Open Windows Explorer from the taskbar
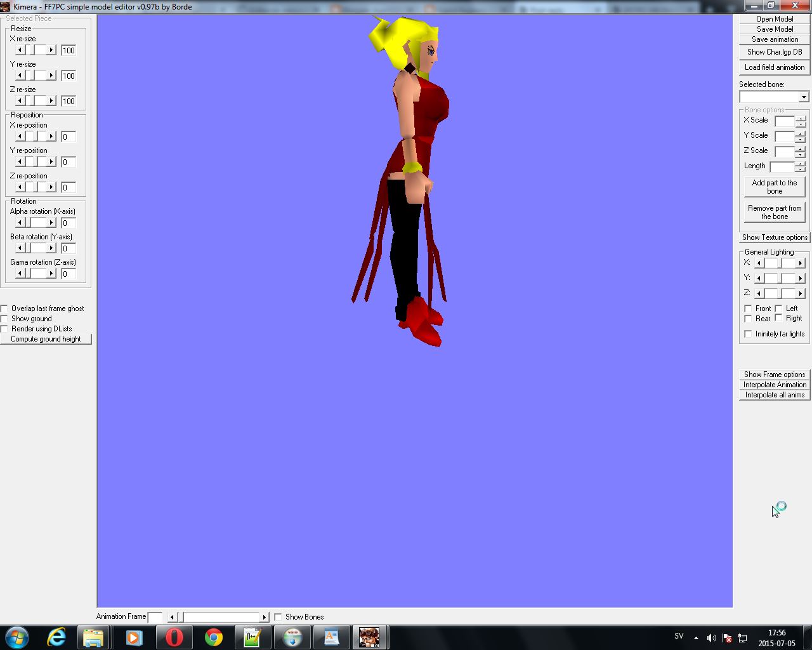812x650 pixels. 93,637
